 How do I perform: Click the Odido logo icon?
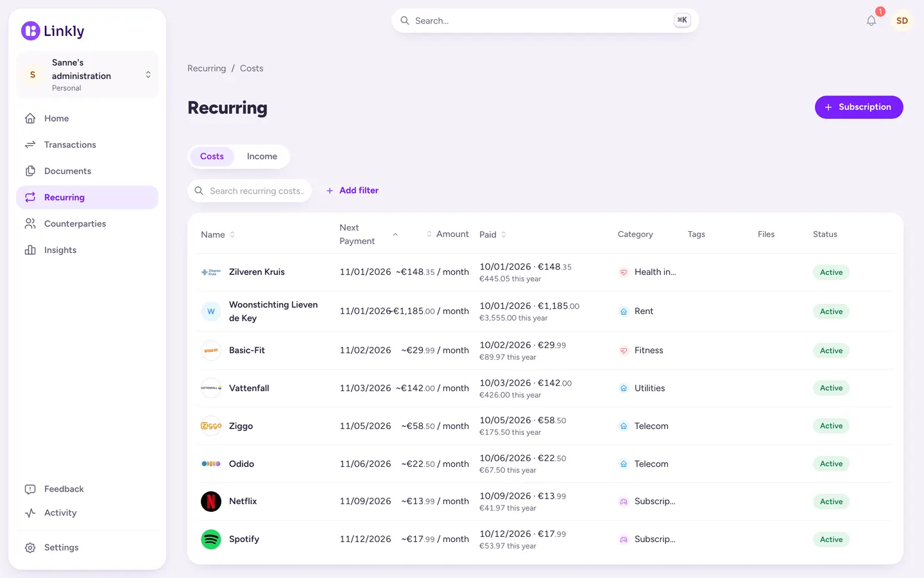click(x=211, y=464)
